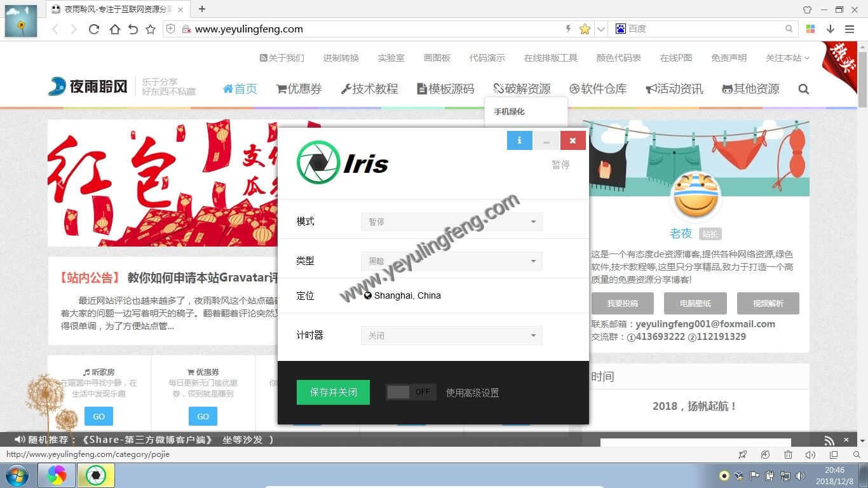Image resolution: width=868 pixels, height=488 pixels.
Task: Click the colorful apps grid icon
Action: [x=810, y=29]
